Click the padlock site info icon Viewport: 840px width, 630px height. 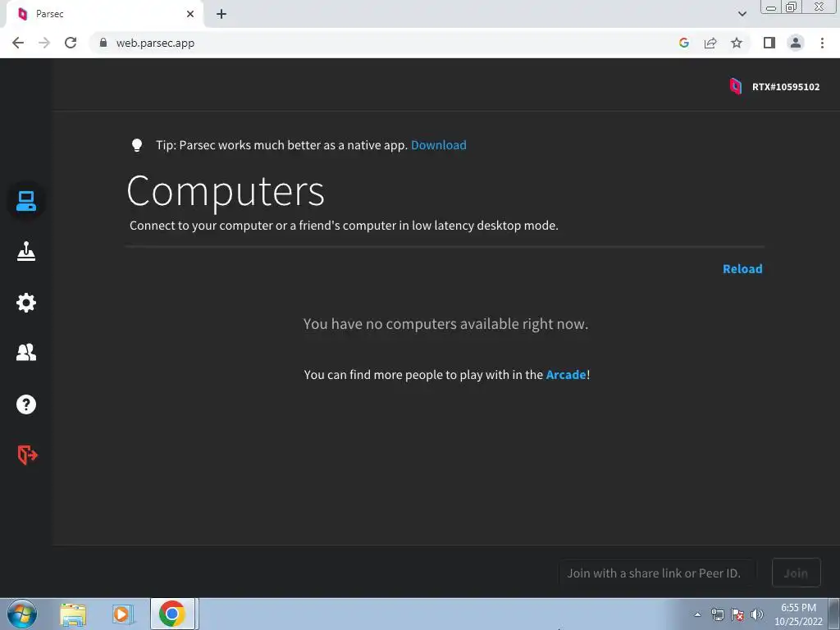pyautogui.click(x=103, y=43)
